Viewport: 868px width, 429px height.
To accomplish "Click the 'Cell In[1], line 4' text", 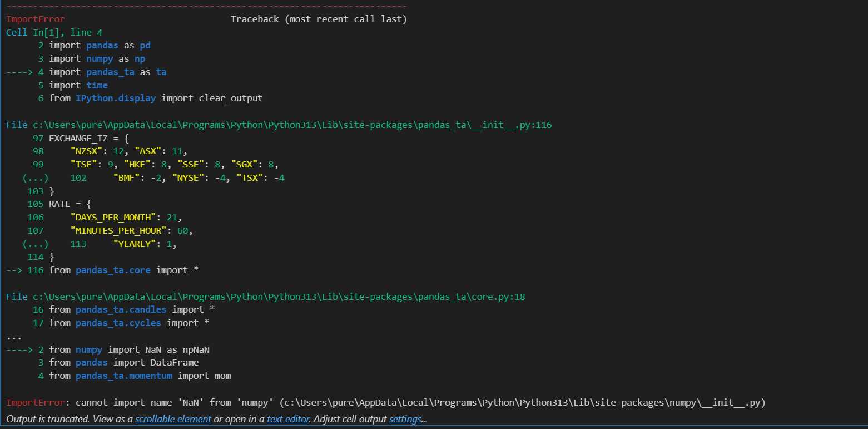I will pyautogui.click(x=54, y=33).
